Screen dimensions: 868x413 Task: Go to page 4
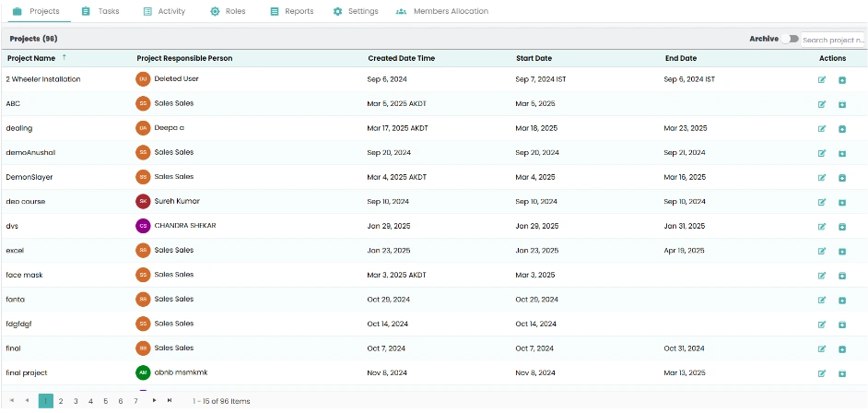click(x=91, y=401)
